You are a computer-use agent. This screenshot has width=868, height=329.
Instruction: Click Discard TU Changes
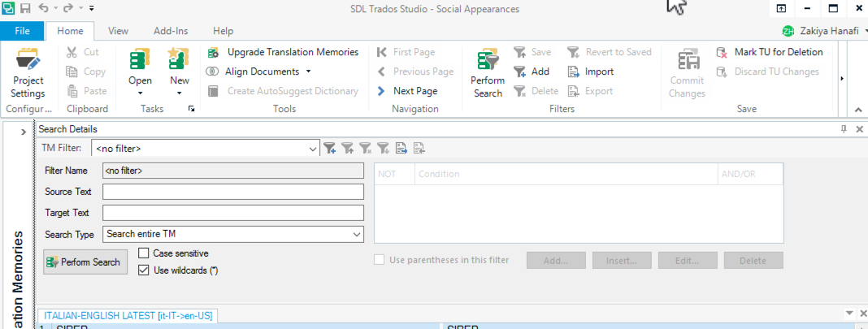pos(768,71)
